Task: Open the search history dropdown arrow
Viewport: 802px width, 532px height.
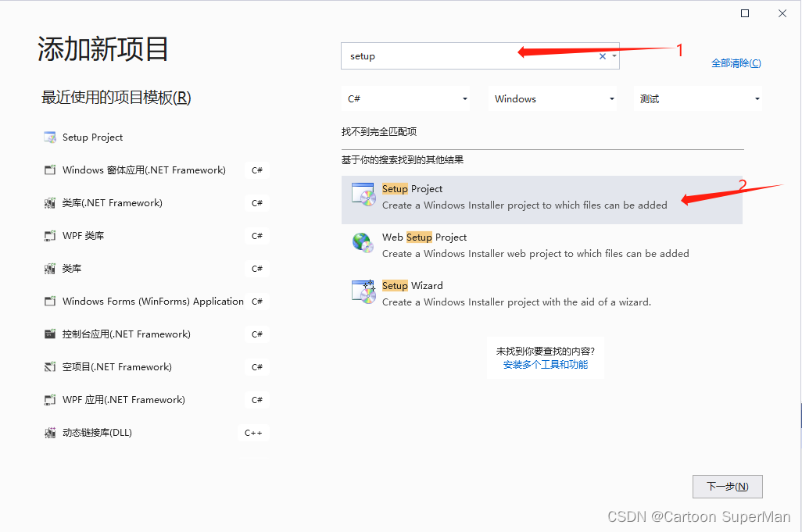Action: (x=614, y=55)
